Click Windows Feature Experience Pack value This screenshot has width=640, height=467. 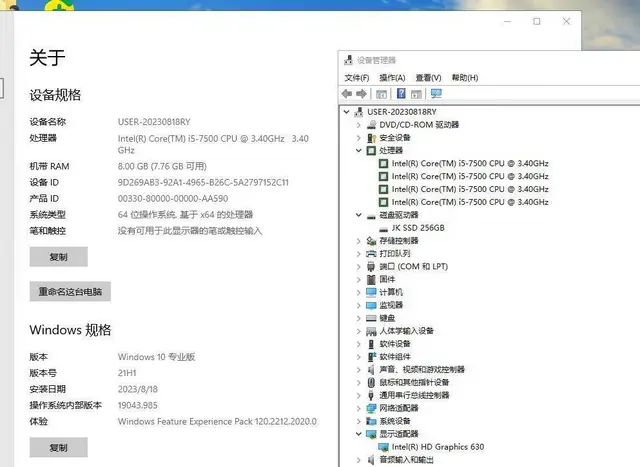(217, 422)
